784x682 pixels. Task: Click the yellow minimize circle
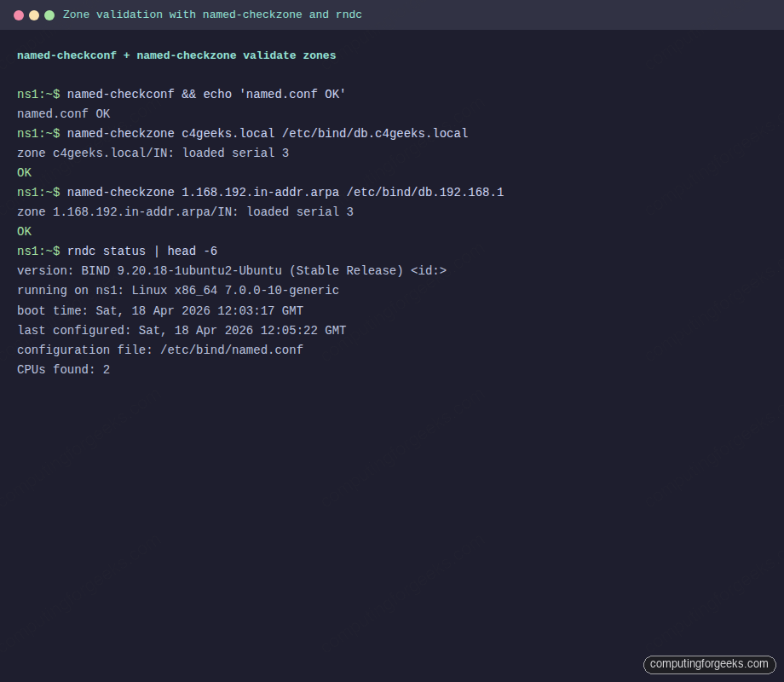(x=34, y=14)
